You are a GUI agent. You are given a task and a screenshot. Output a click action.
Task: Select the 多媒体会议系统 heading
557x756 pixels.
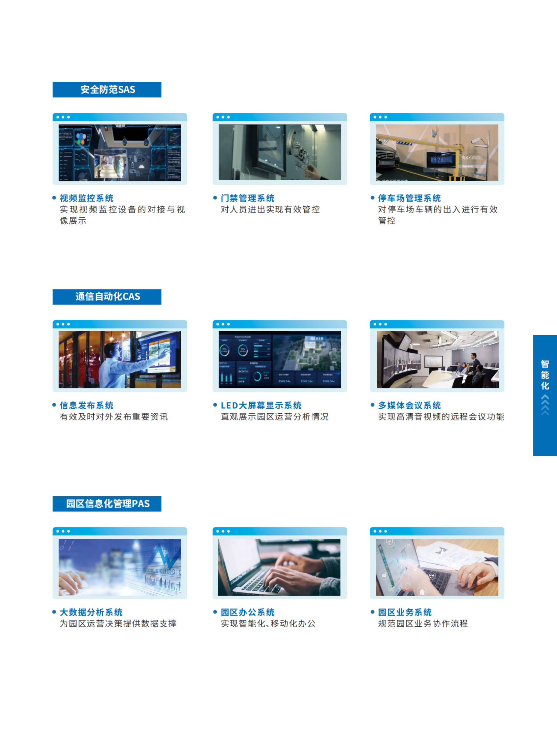(410, 406)
